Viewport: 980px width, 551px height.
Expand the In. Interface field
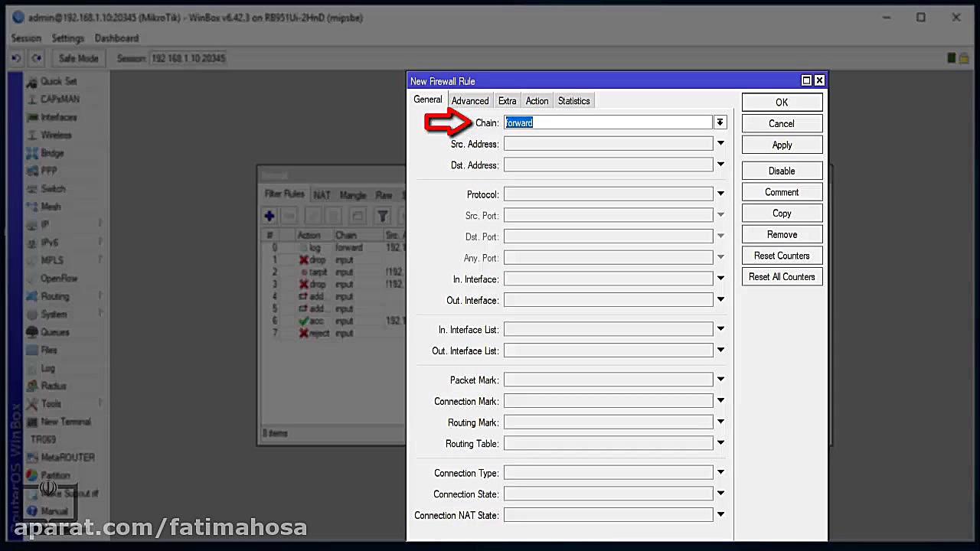coord(720,279)
